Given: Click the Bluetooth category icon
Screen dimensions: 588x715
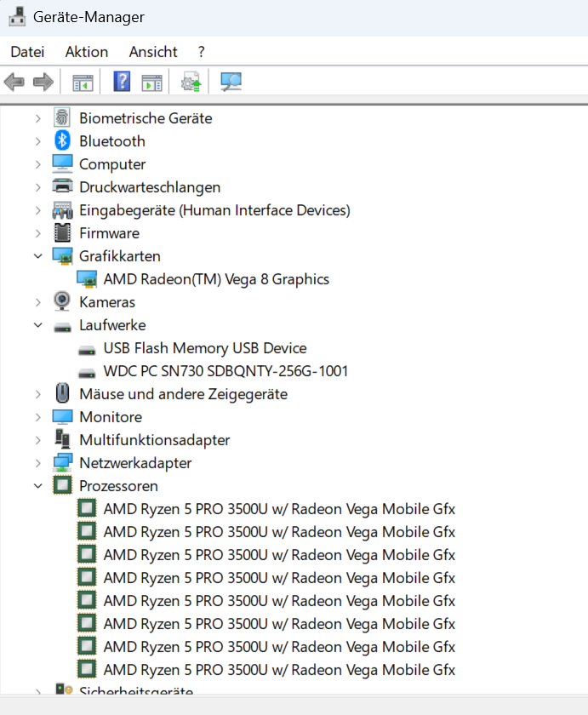Looking at the screenshot, I should 62,141.
